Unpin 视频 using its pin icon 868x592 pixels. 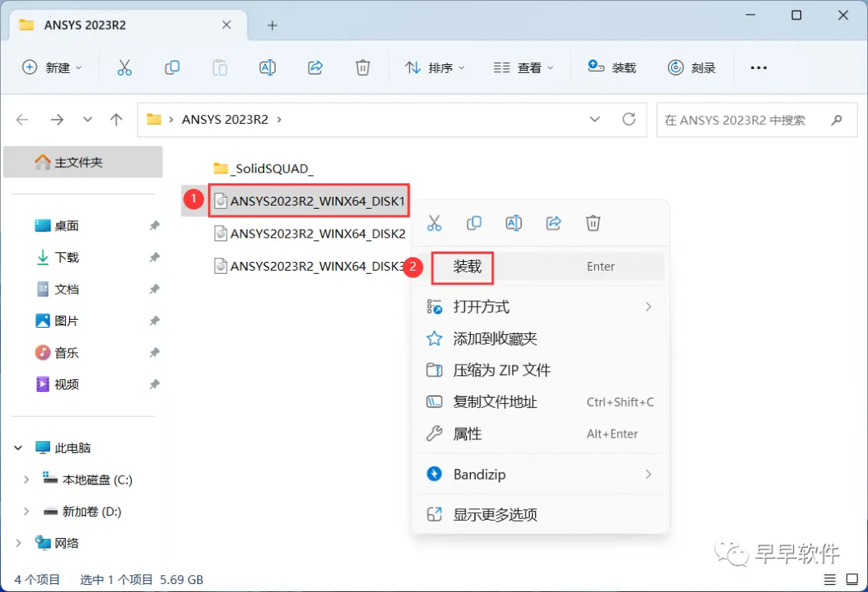point(154,384)
